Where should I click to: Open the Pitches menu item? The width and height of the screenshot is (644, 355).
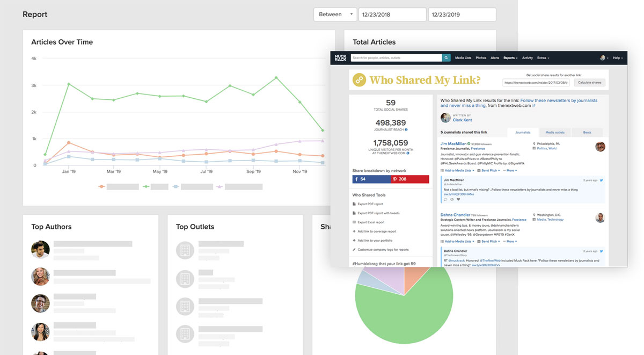(481, 58)
